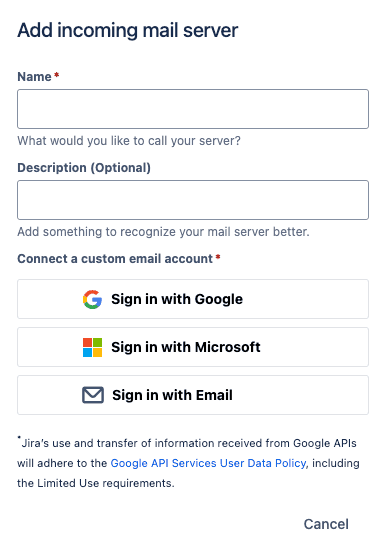
Task: Cancel adding the incoming mail server
Action: click(x=326, y=524)
